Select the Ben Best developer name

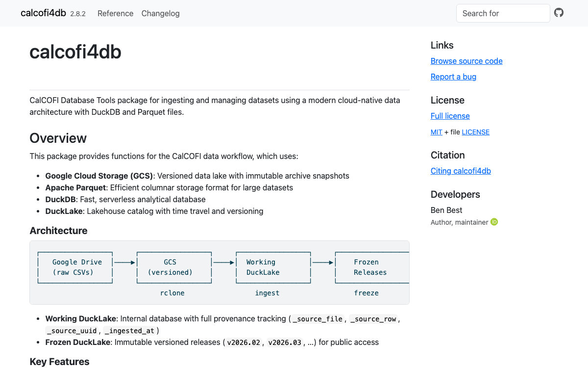(x=446, y=210)
